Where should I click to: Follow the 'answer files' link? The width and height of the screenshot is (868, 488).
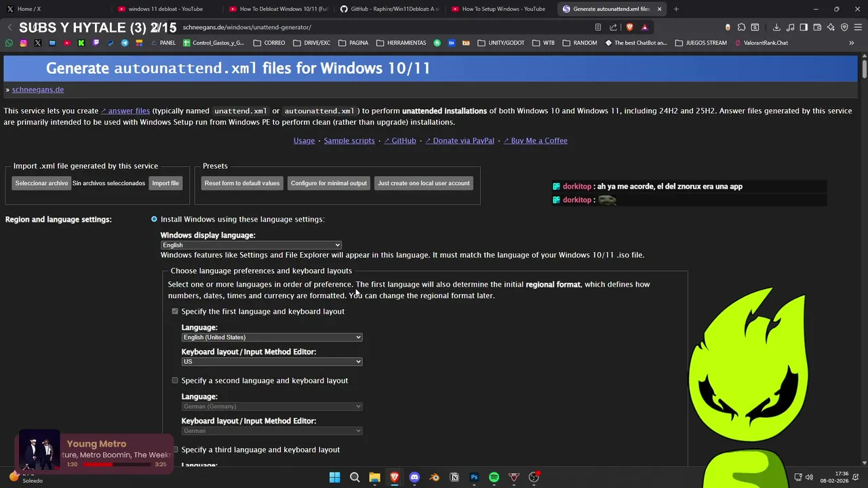point(125,111)
